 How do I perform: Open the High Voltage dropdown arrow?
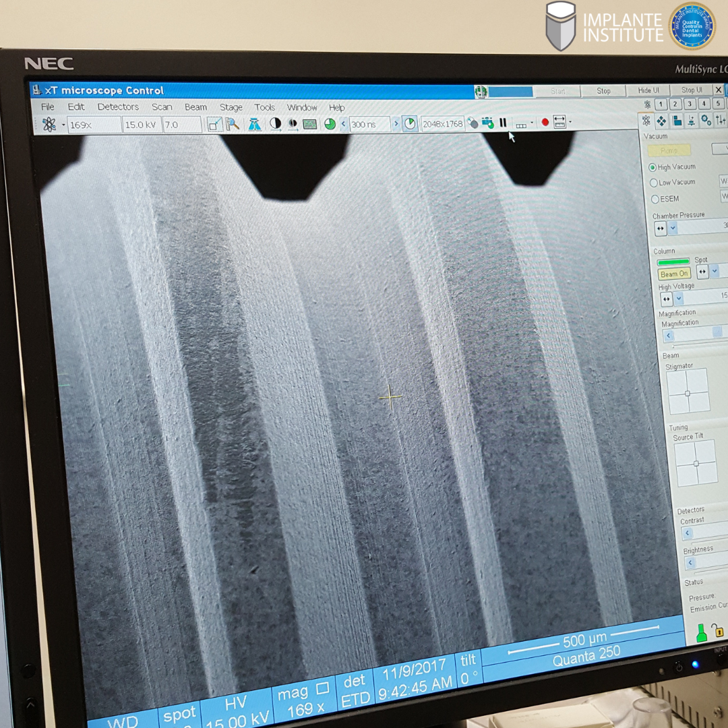pos(679,299)
